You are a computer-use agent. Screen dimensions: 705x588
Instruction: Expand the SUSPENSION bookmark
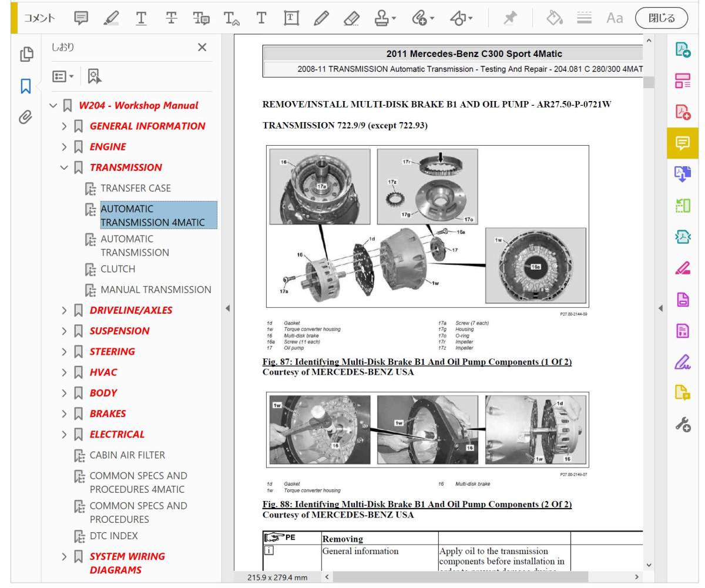pos(64,331)
